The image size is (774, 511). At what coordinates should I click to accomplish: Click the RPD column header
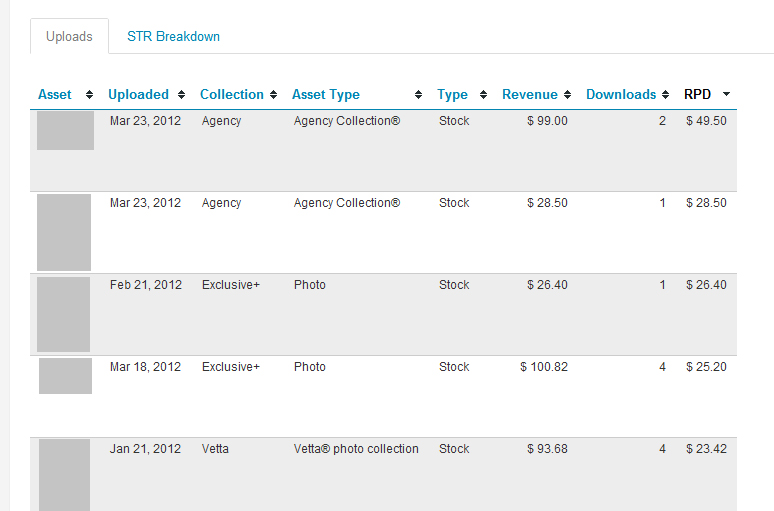pos(697,94)
